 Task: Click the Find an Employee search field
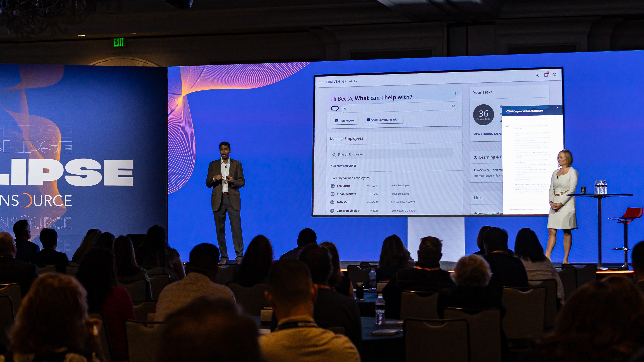[392, 154]
